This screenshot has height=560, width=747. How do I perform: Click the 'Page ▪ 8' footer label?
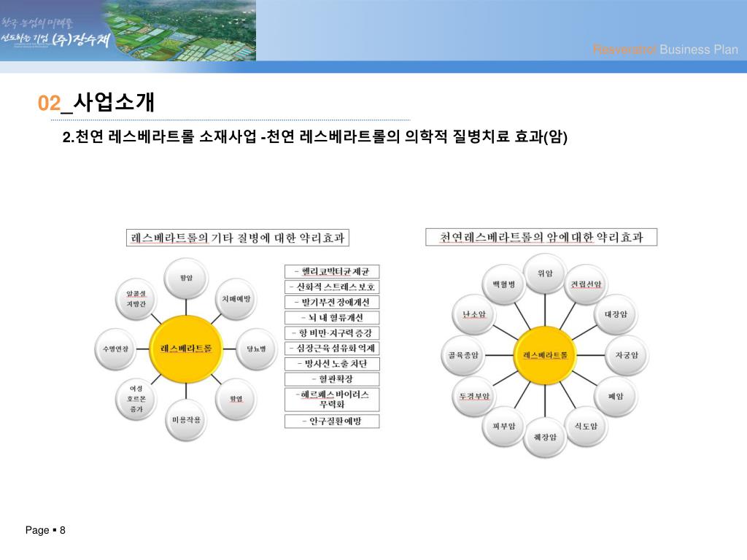point(45,530)
